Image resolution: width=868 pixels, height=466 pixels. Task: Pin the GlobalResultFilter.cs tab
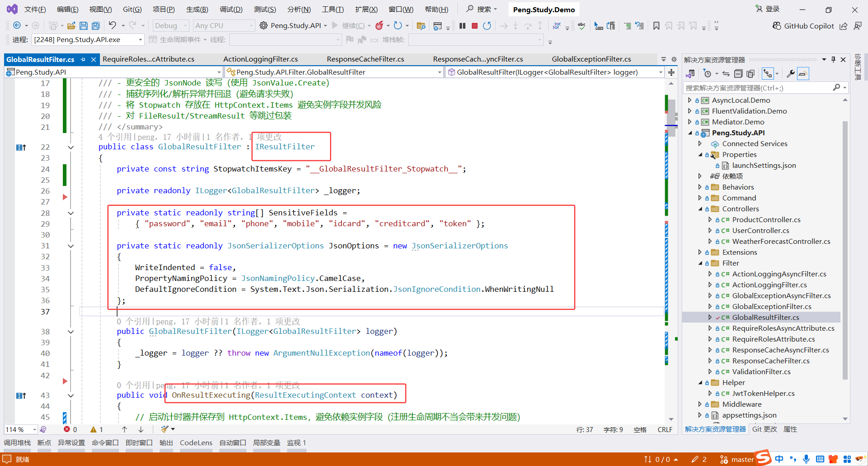click(x=83, y=59)
